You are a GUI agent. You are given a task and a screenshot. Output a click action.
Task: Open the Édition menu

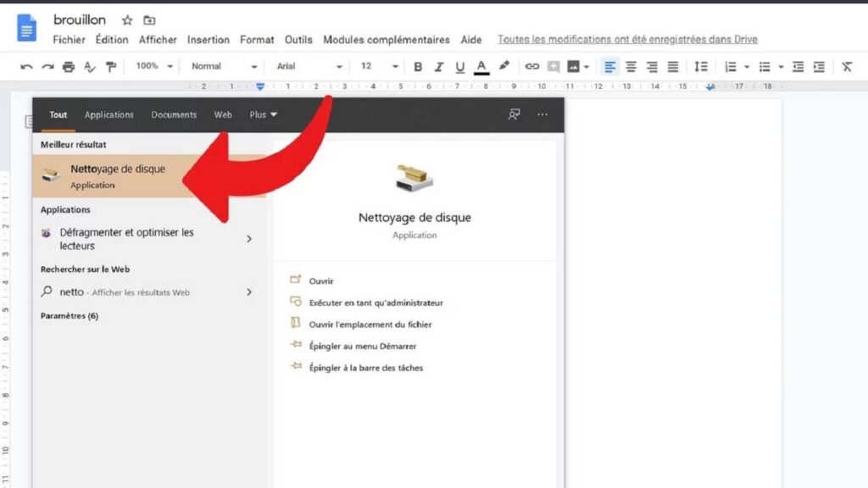click(112, 40)
